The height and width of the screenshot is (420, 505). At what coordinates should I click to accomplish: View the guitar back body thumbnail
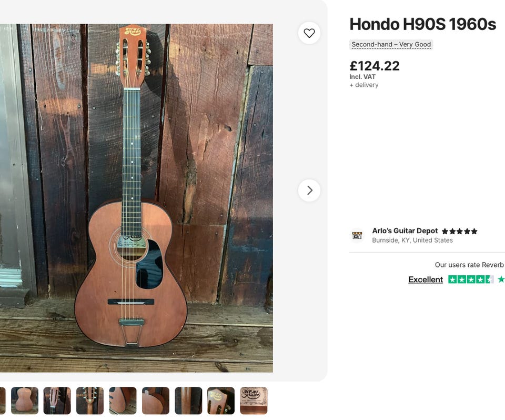coord(25,401)
